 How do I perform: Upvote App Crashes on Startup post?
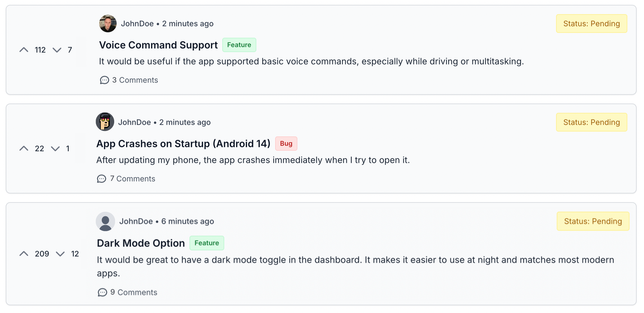click(24, 149)
